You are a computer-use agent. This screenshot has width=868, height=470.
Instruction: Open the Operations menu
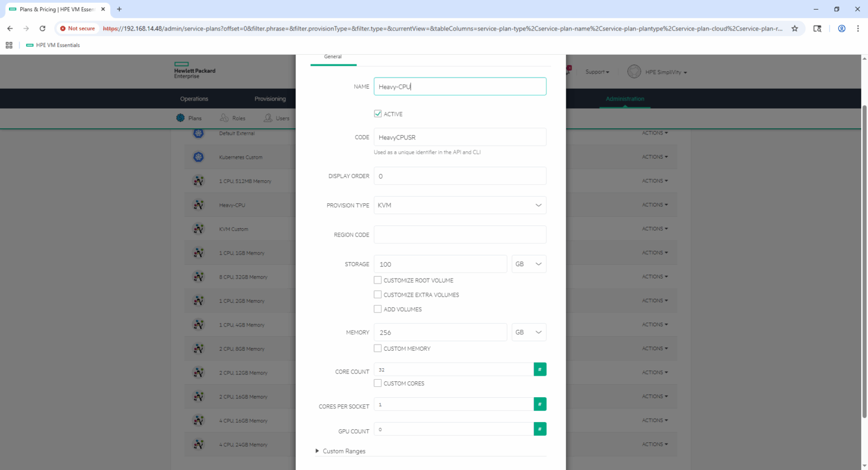194,99
